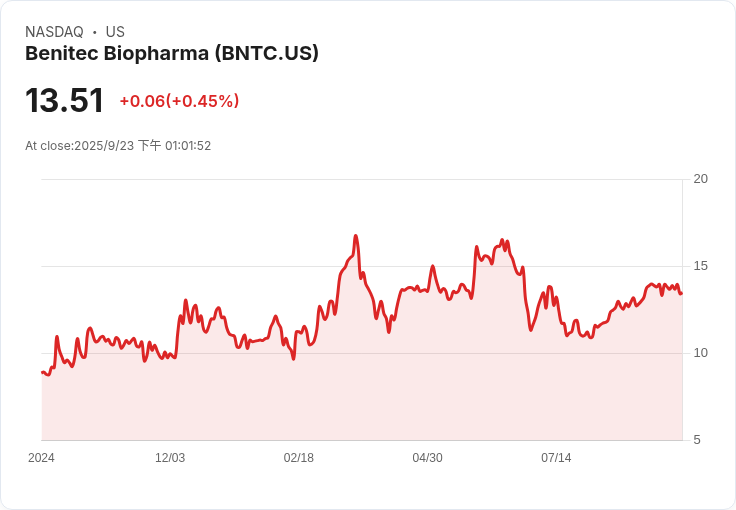Click the 5 y-axis price label
Image resolution: width=736 pixels, height=510 pixels.
[697, 440]
